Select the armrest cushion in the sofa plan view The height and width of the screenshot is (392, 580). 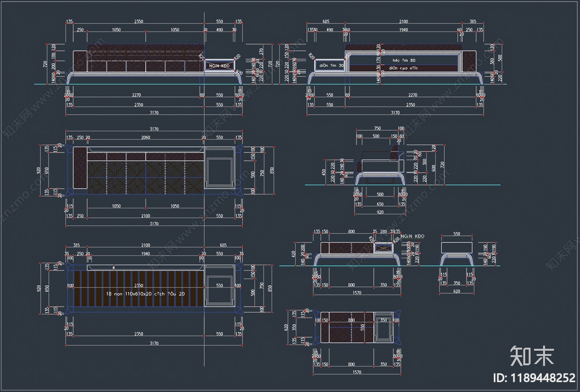click(x=80, y=168)
